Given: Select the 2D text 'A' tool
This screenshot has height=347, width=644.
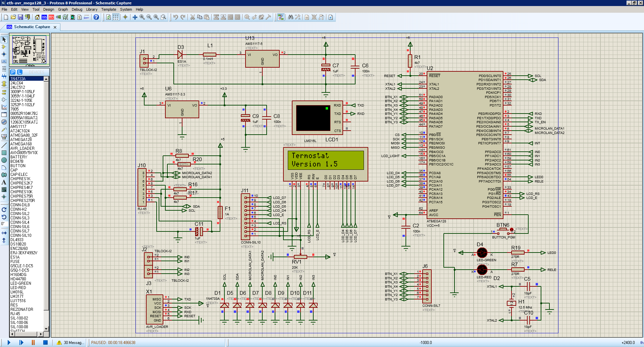Looking at the screenshot, I should coord(4,182).
